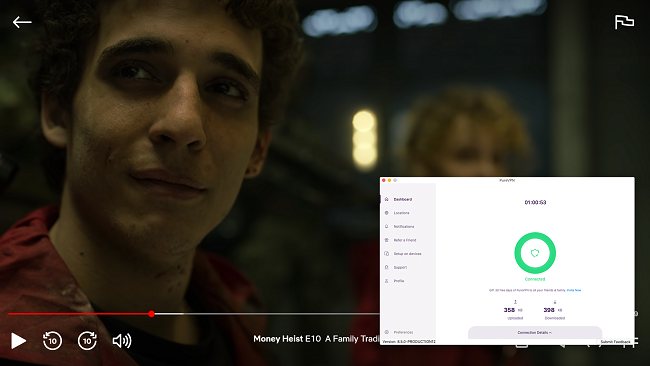Viewport: 650px width, 366px height.
Task: Click the '358' uploaded data value
Action: 509,310
